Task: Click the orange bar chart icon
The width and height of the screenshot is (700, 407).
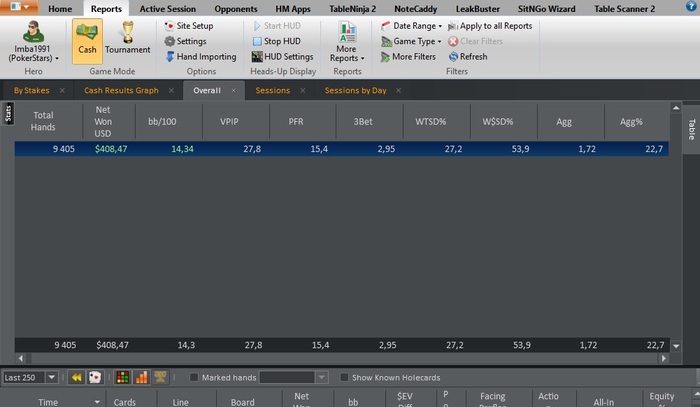Action: tap(142, 378)
